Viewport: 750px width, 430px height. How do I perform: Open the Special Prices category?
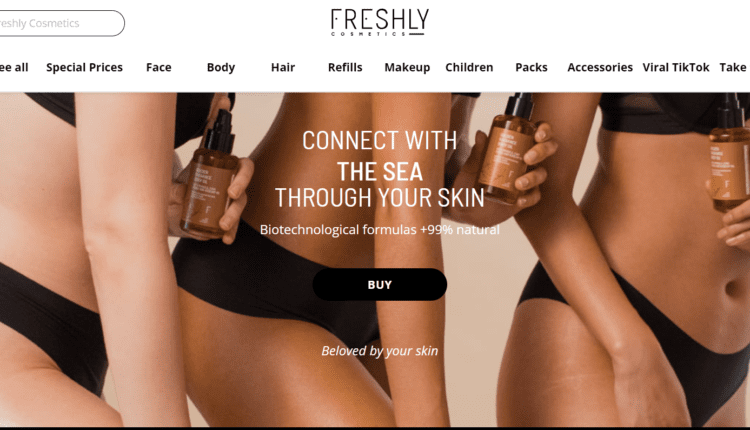(84, 67)
